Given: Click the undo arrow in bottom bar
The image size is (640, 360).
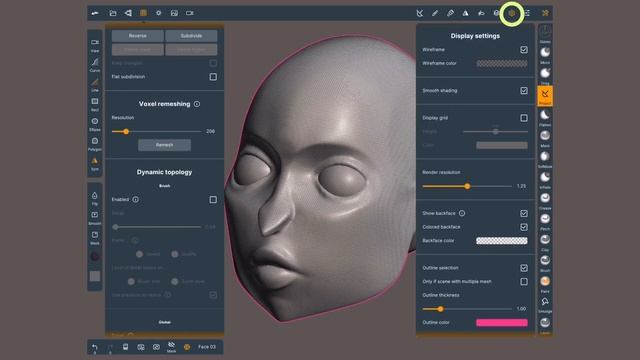Looking at the screenshot, I should click(x=95, y=347).
